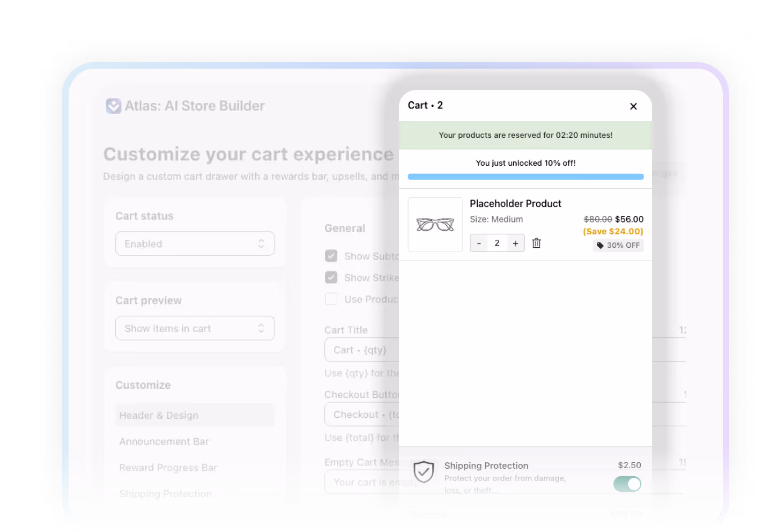Uncheck the Show Strikethrough checkbox

point(331,277)
